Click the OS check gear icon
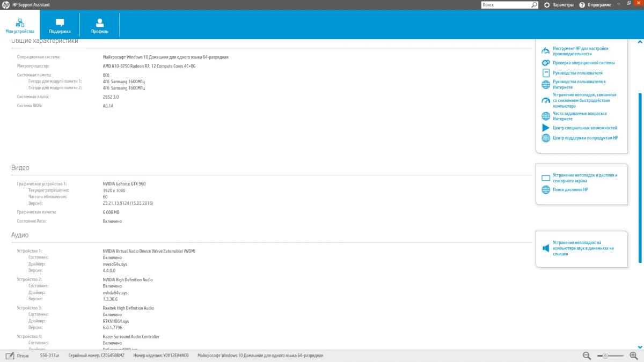The image size is (644, 362). (545, 63)
